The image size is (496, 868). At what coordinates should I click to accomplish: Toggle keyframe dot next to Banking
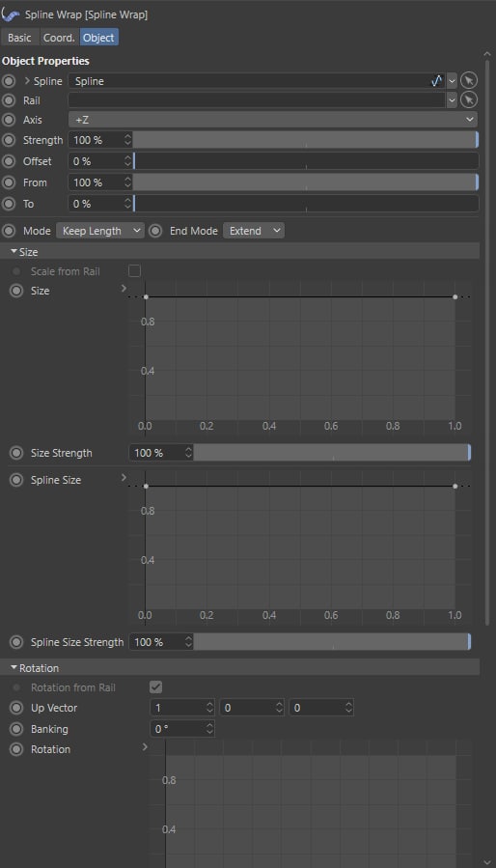tap(16, 729)
